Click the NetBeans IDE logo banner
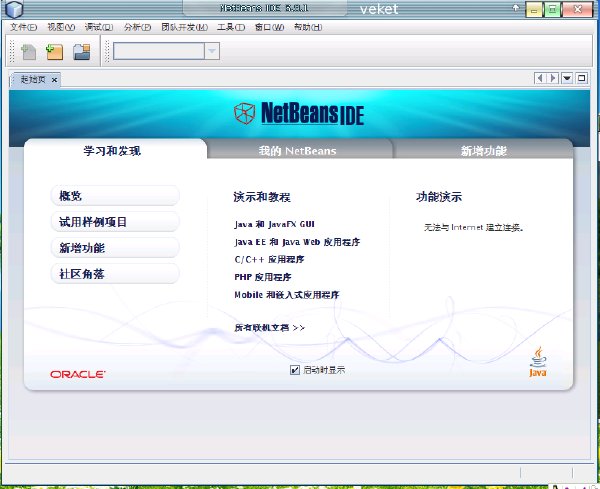 (x=299, y=113)
